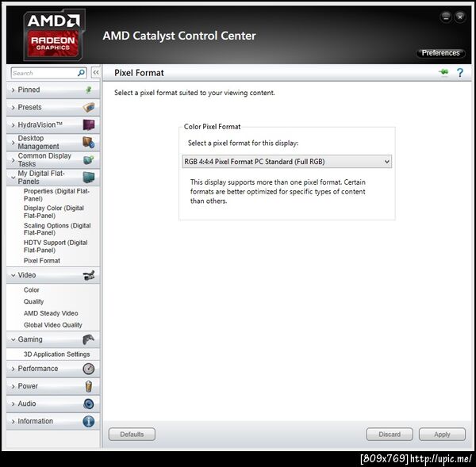Click the Gaming controller icon
The width and height of the screenshot is (476, 467).
pyautogui.click(x=88, y=339)
